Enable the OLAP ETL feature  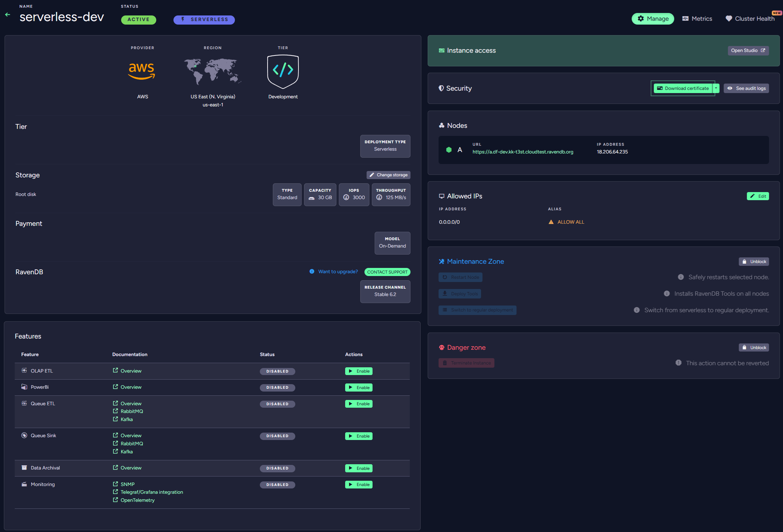[x=359, y=371]
